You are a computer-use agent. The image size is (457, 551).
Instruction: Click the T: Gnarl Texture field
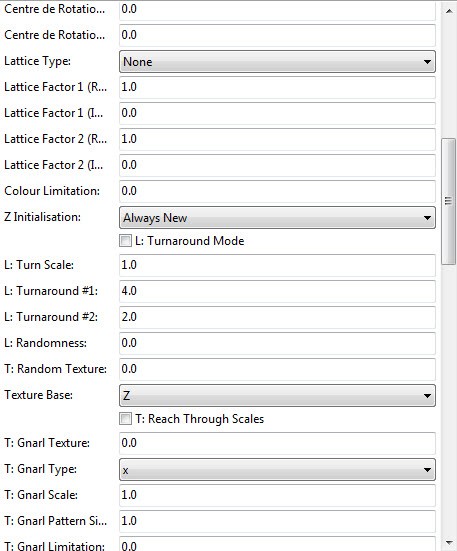tap(277, 443)
